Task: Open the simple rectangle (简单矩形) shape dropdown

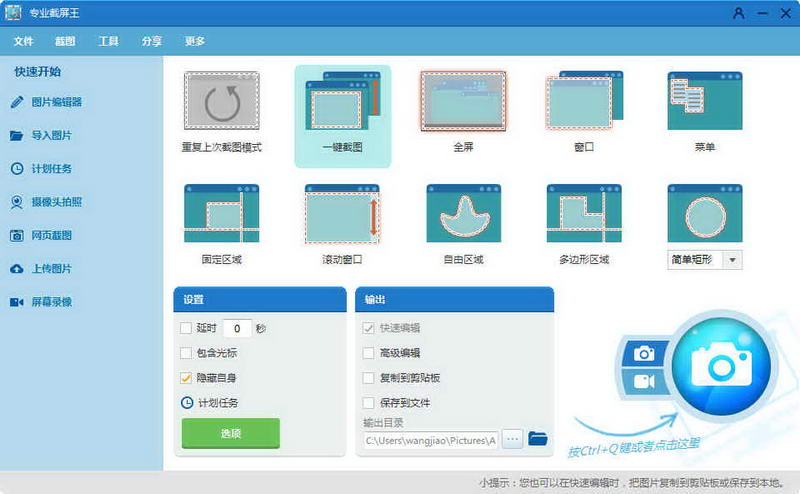Action: click(x=732, y=260)
